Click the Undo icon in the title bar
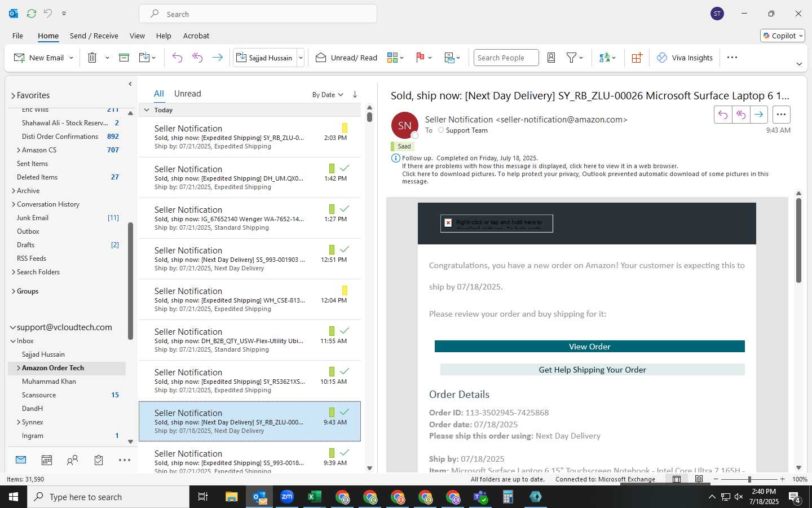 48,13
